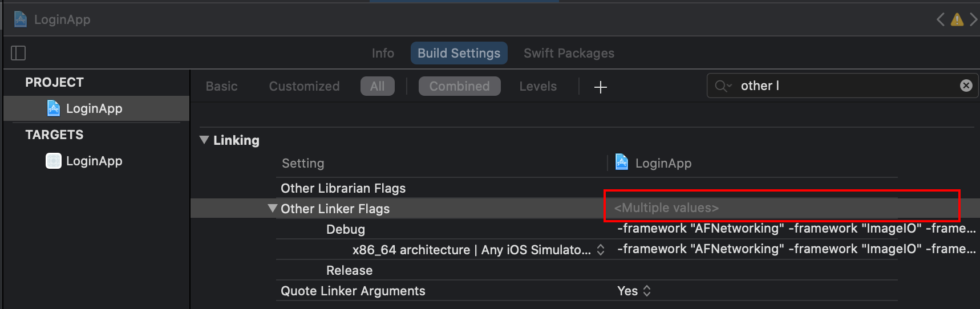The image size is (980, 309).
Task: Switch to Combined view
Action: [x=459, y=86]
